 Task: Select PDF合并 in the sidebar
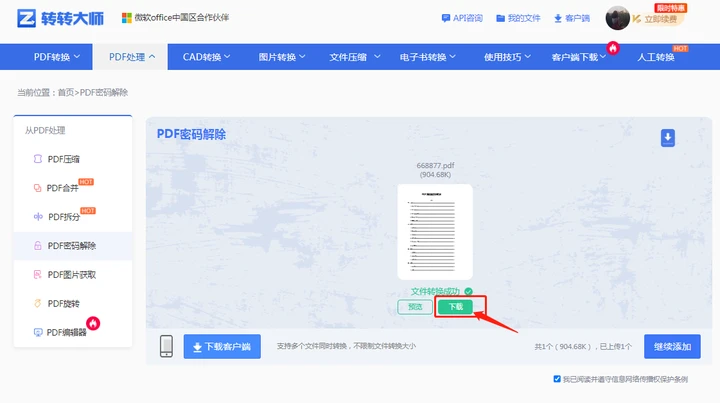(x=73, y=188)
